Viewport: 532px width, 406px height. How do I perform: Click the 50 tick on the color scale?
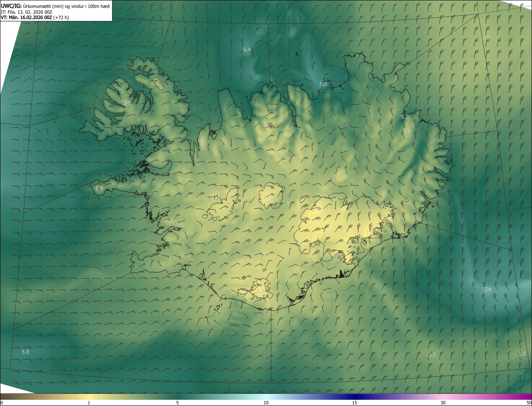529,403
